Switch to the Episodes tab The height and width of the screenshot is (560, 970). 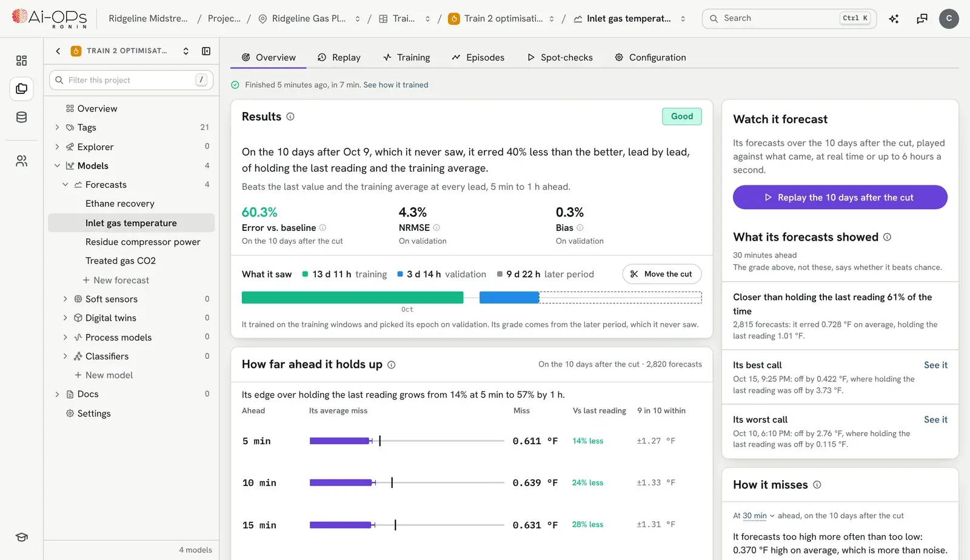[x=478, y=58]
